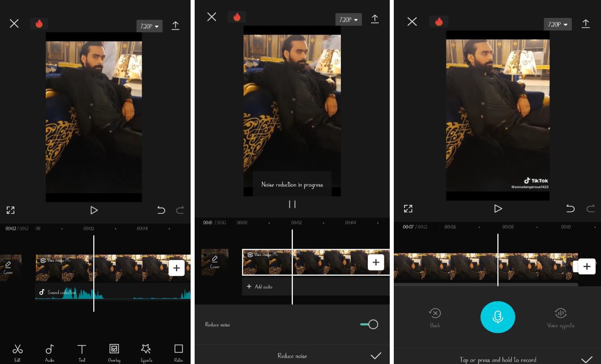Tap the flame icon above the Sound collection editor

click(39, 23)
